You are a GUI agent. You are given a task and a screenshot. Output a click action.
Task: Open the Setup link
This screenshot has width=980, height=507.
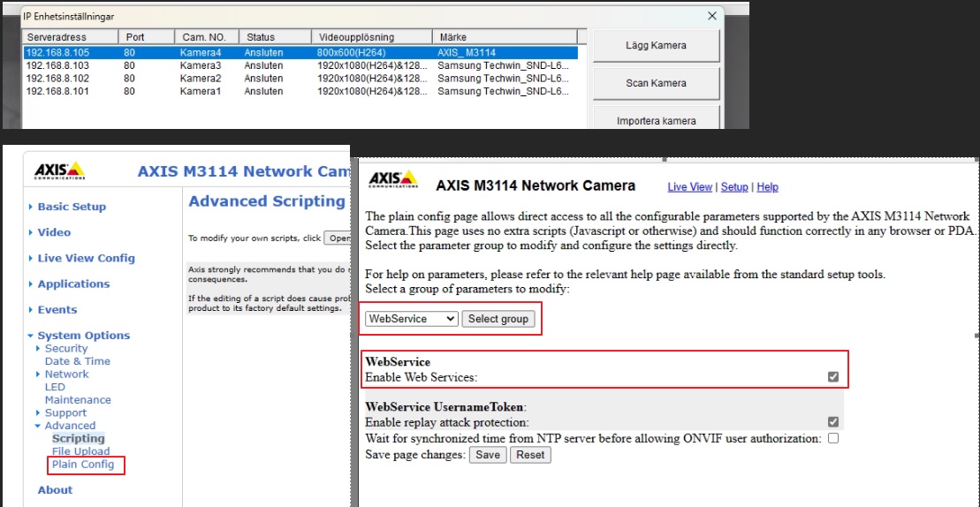click(x=734, y=186)
